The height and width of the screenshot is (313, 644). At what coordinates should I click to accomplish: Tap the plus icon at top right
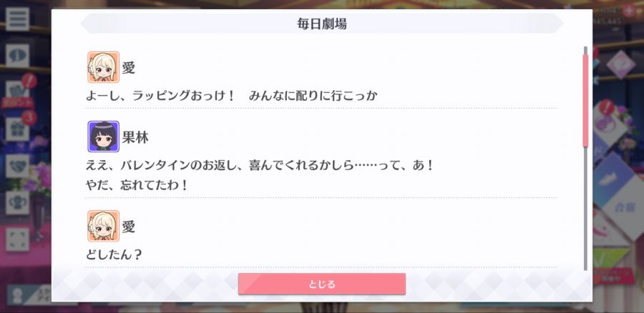pyautogui.click(x=628, y=11)
